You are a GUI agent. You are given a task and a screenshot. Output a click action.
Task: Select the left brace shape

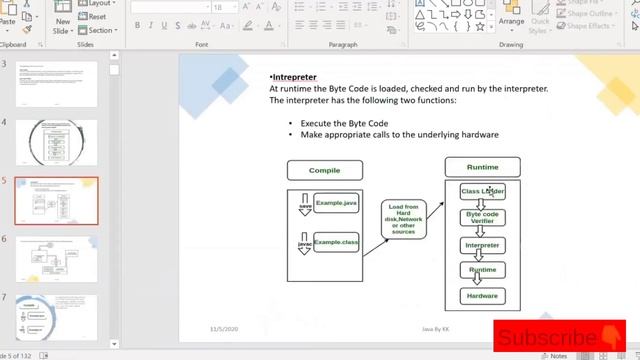tap(456, 27)
